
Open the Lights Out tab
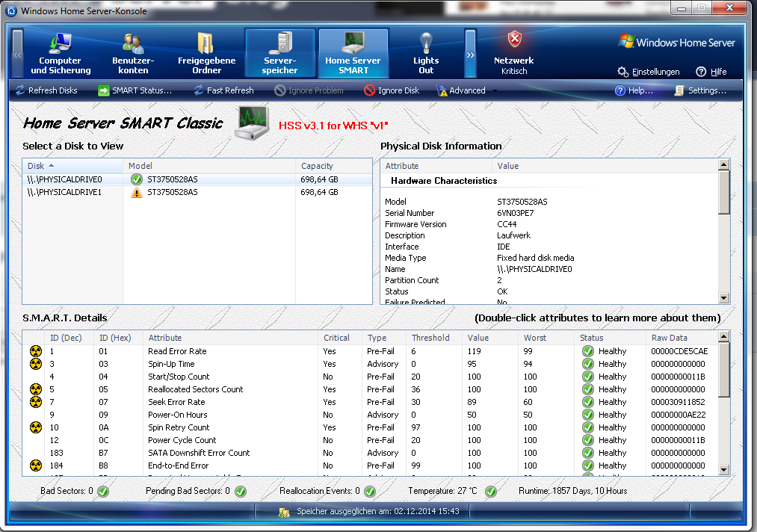tap(426, 54)
